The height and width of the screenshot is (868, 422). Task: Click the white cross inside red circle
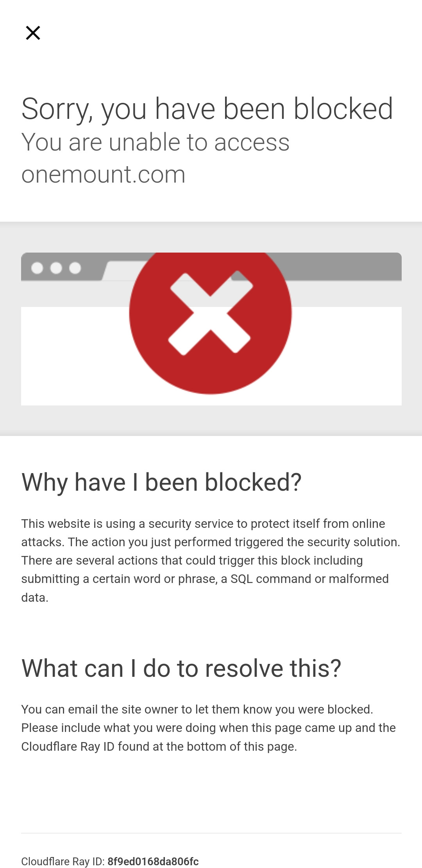pyautogui.click(x=210, y=313)
